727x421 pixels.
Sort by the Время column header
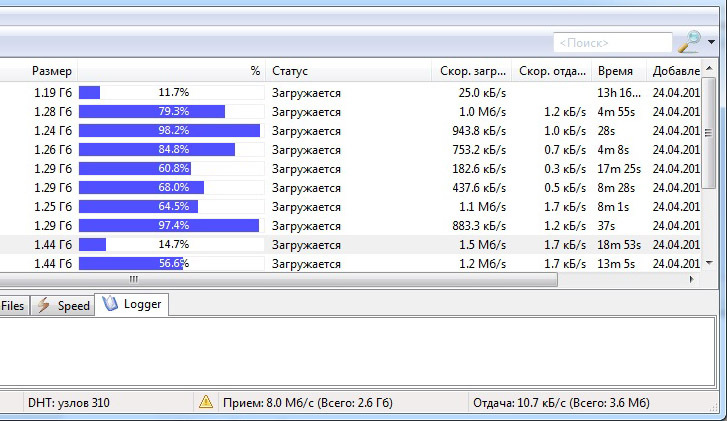click(614, 71)
